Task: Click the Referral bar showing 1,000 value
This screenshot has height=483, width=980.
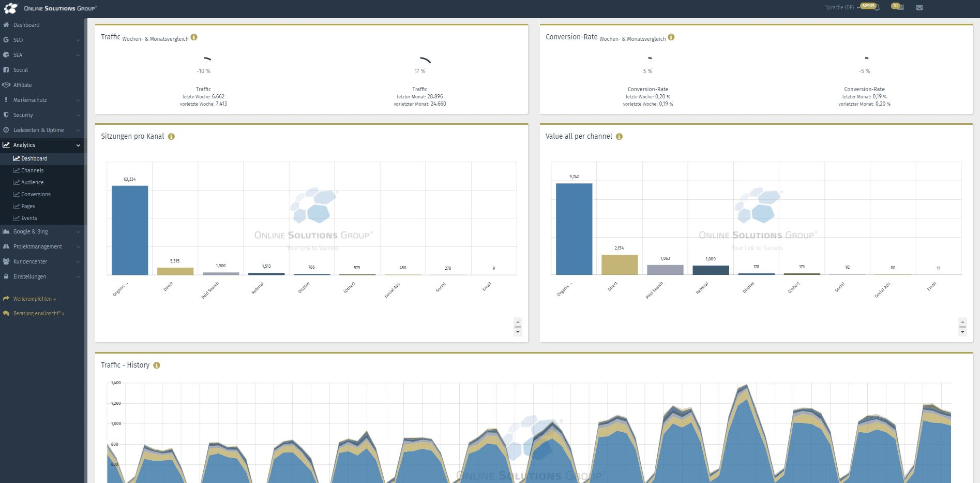Action: (711, 270)
